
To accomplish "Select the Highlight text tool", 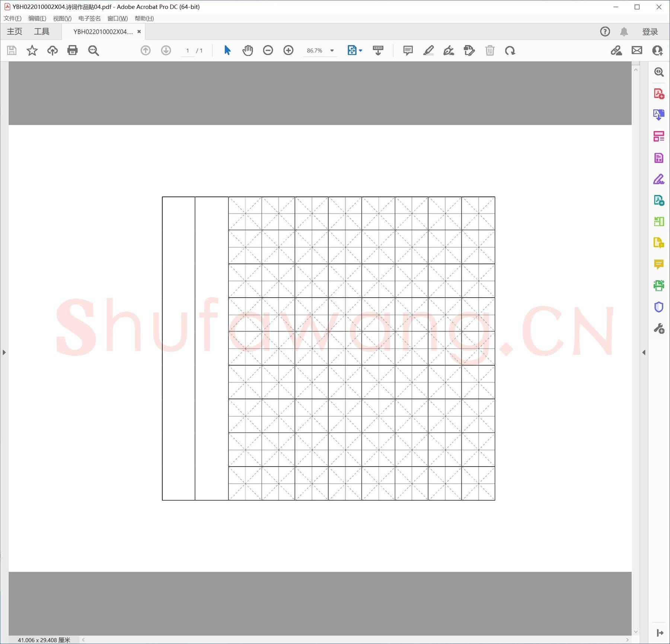I will click(x=428, y=50).
